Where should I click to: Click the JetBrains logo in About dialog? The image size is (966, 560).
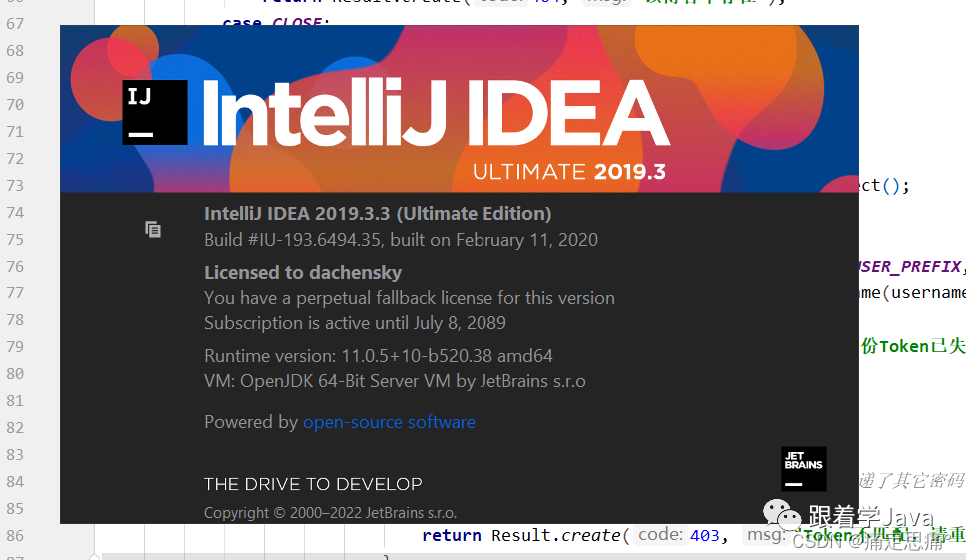pyautogui.click(x=804, y=469)
